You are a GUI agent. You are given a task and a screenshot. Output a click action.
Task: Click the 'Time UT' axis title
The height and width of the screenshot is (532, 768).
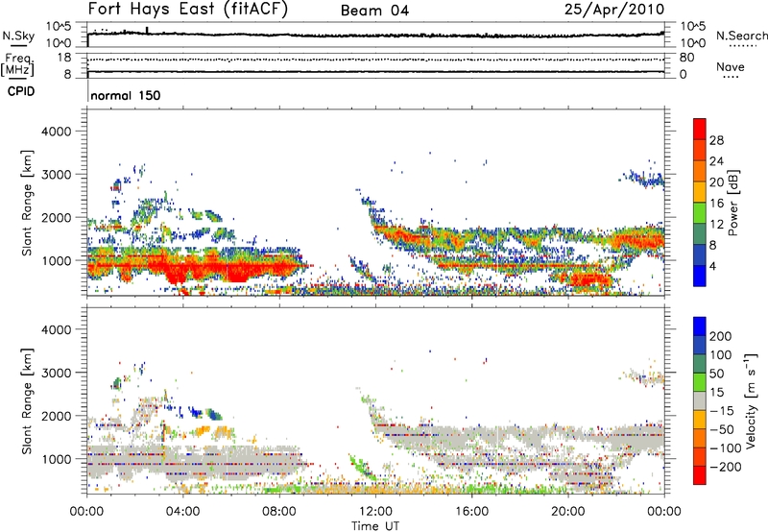pos(375,526)
